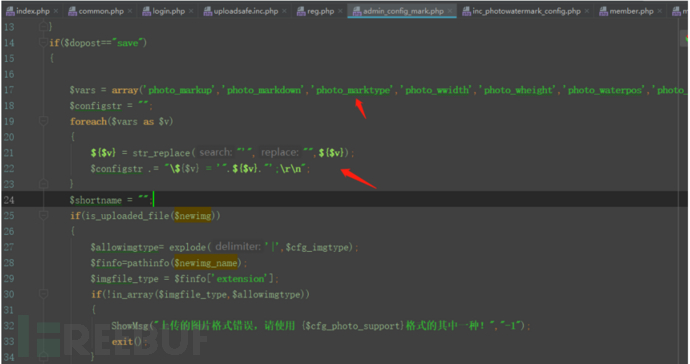The height and width of the screenshot is (364, 690).
Task: Click $allowimgtype variable on line 27
Action: pyautogui.click(x=124, y=247)
